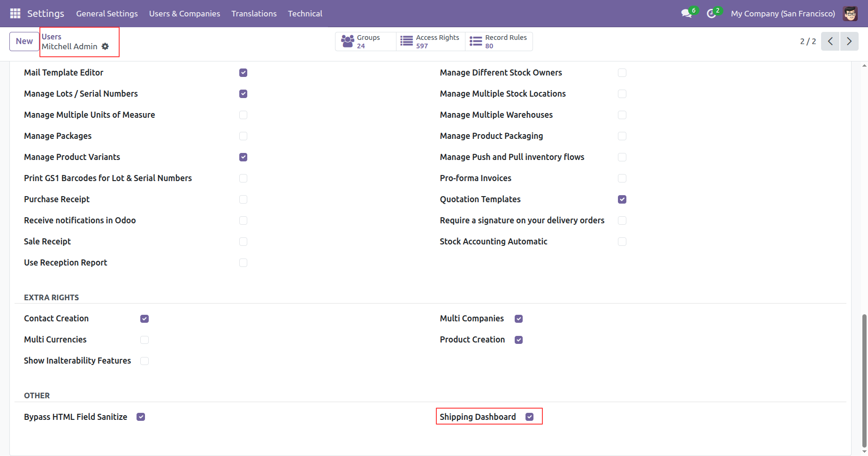Uncheck the Shipping Dashboard option

tap(529, 417)
